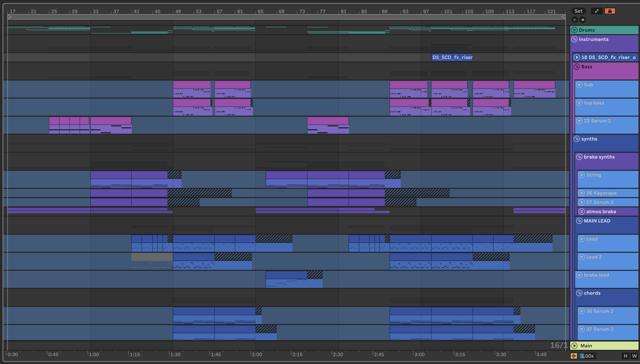The width and height of the screenshot is (640, 364).
Task: Fold the MAIN LEAD group
Action: (x=579, y=221)
